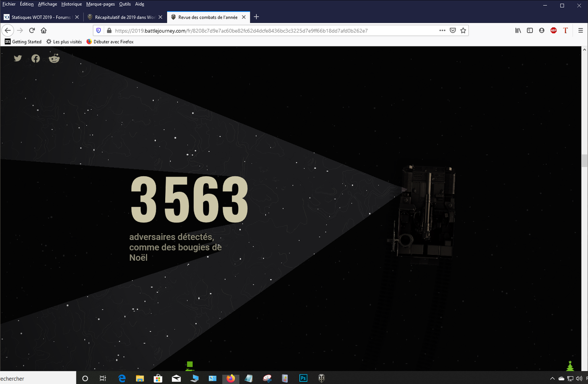Focus the Windows taskbar search box

pyautogui.click(x=37, y=378)
